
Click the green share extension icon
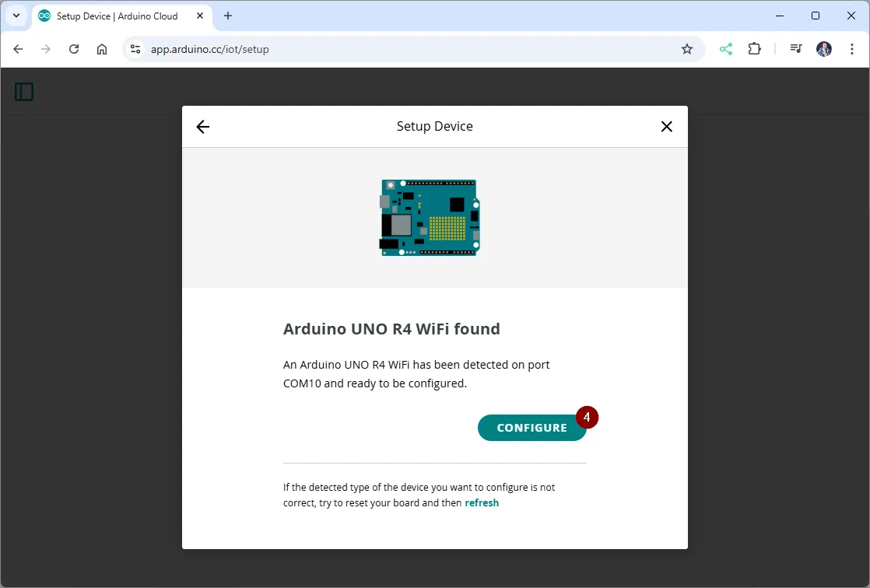click(x=726, y=49)
